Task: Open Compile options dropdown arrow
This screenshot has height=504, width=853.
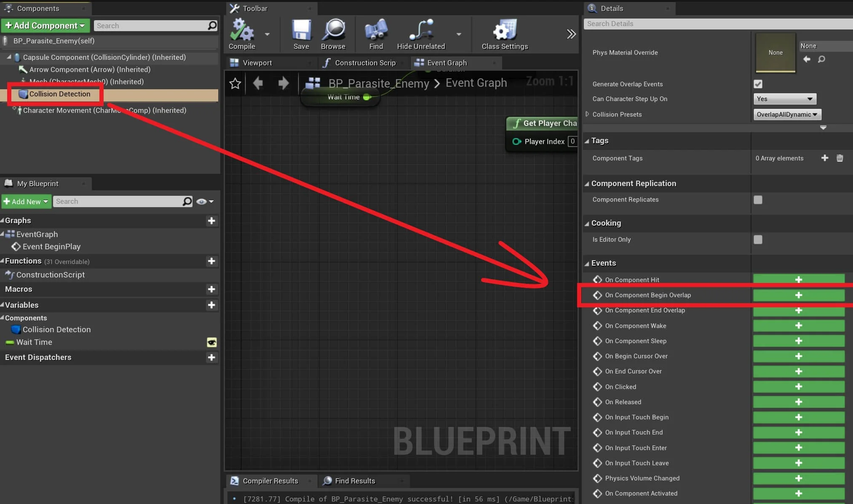Action: point(267,34)
